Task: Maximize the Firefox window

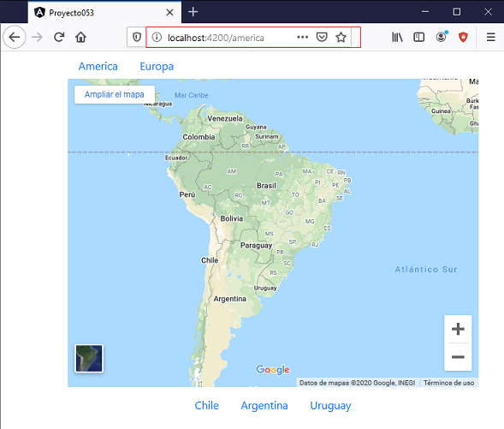Action: 457,12
